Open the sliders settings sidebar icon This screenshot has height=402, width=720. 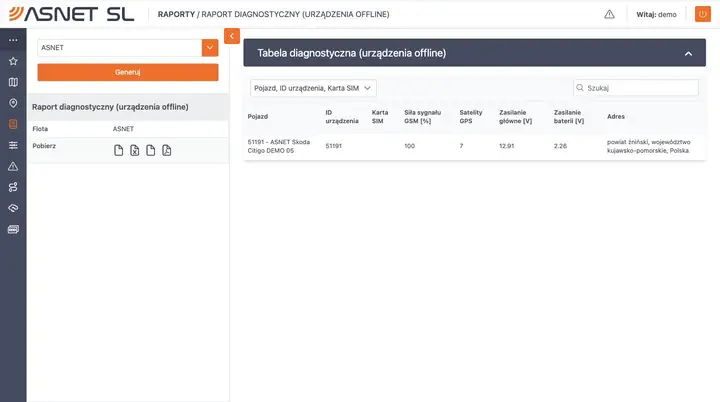point(13,145)
